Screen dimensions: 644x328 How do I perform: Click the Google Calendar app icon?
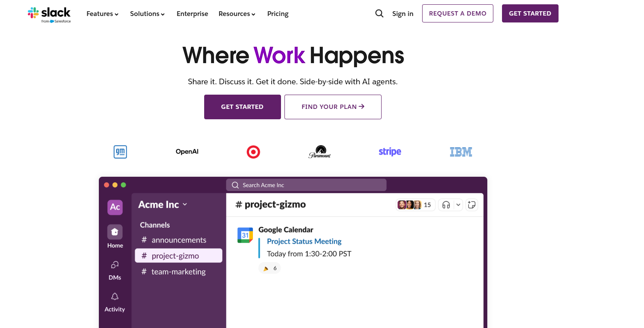click(x=245, y=235)
